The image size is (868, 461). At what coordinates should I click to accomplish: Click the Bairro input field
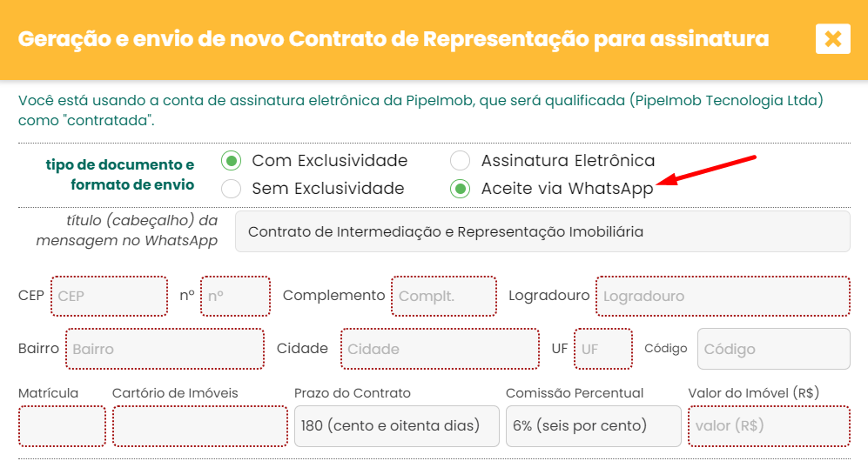(165, 349)
